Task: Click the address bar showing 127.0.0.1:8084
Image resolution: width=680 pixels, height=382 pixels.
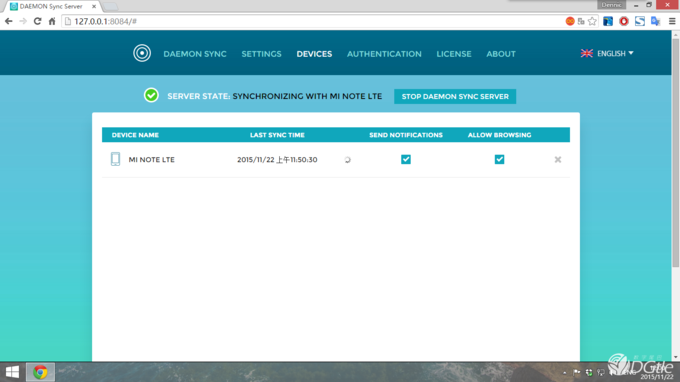Action: 312,21
